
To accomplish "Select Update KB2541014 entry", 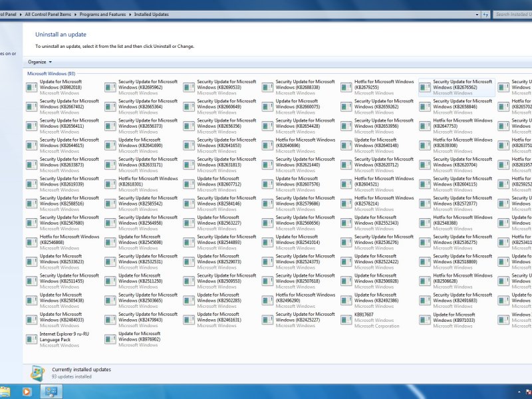I will [299, 242].
